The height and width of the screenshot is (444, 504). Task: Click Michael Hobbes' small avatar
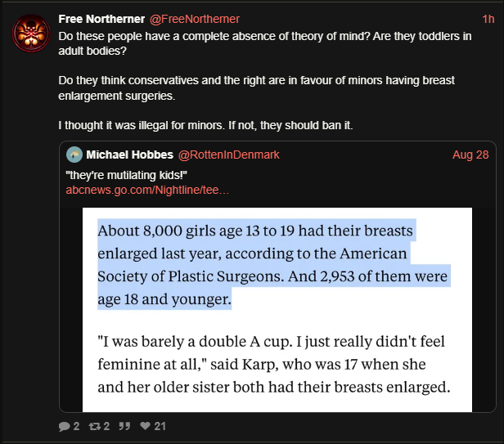coord(74,155)
